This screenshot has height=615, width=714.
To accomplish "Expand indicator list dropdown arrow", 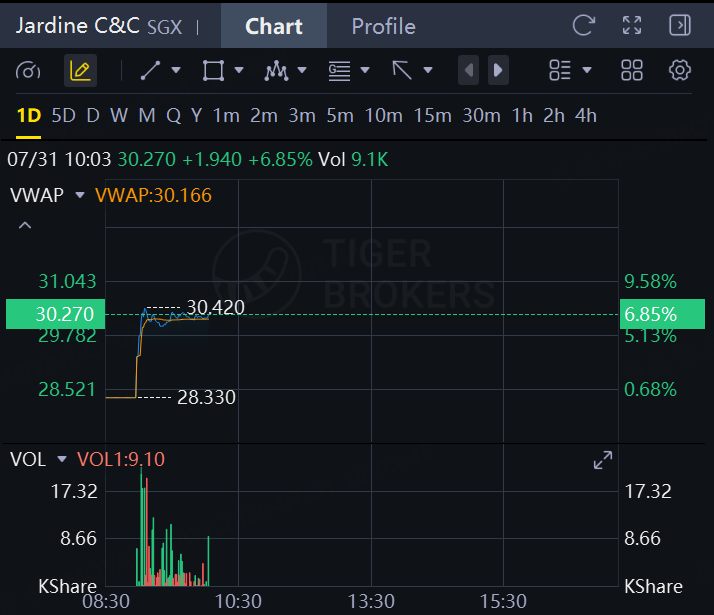I will (587, 70).
